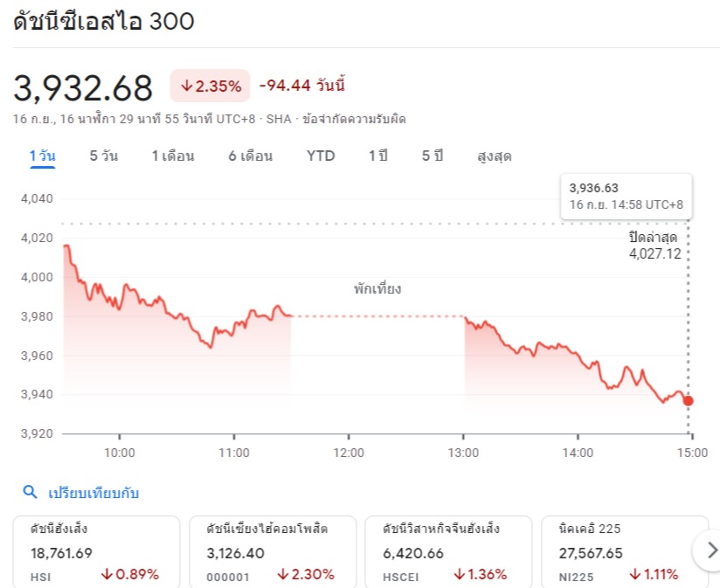The height and width of the screenshot is (588, 720).
Task: Select the 1 วัน time range tab
Action: tap(43, 156)
